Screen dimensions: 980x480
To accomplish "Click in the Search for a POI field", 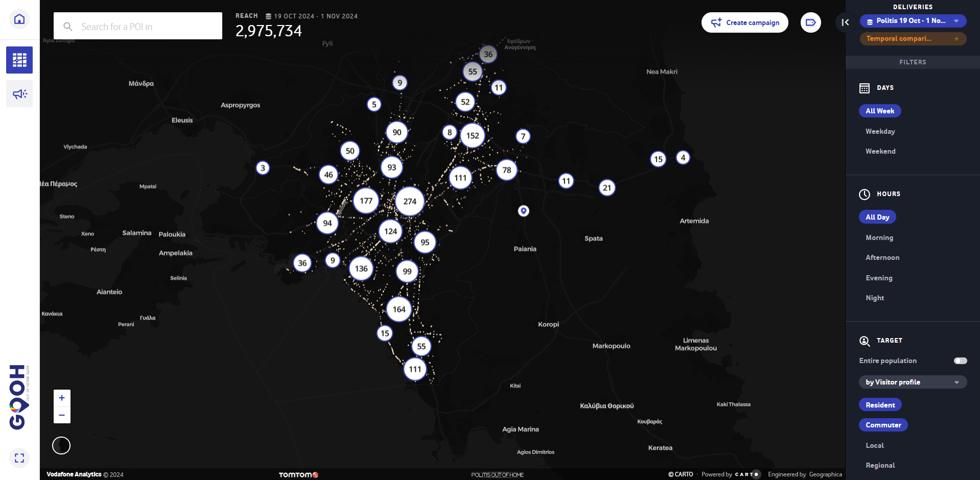I will point(138,26).
